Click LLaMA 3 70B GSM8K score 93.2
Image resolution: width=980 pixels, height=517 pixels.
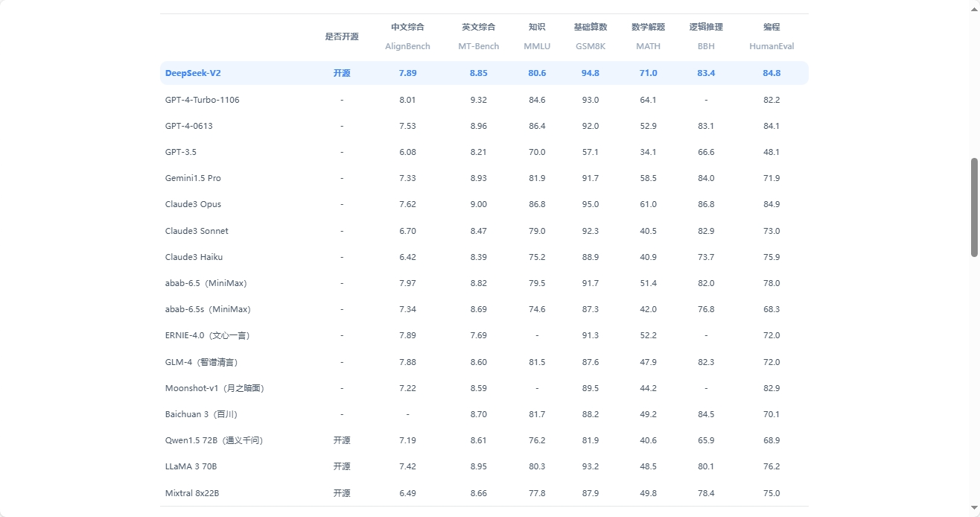click(591, 466)
